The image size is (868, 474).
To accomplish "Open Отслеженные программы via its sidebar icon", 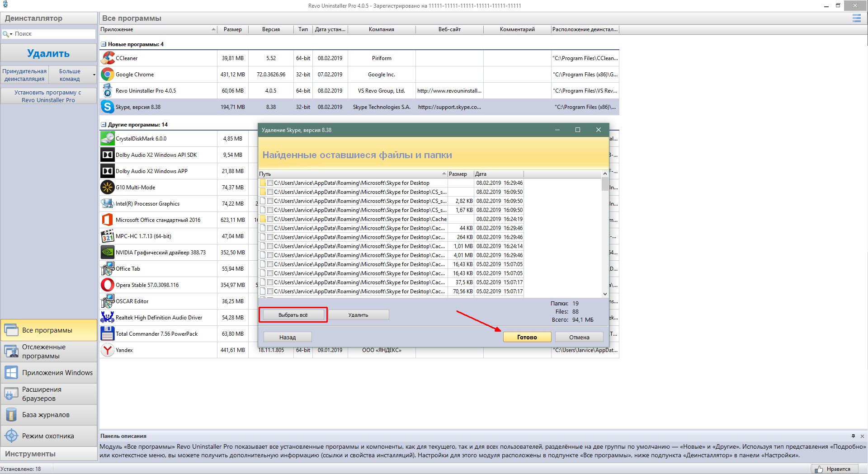I will pyautogui.click(x=11, y=351).
